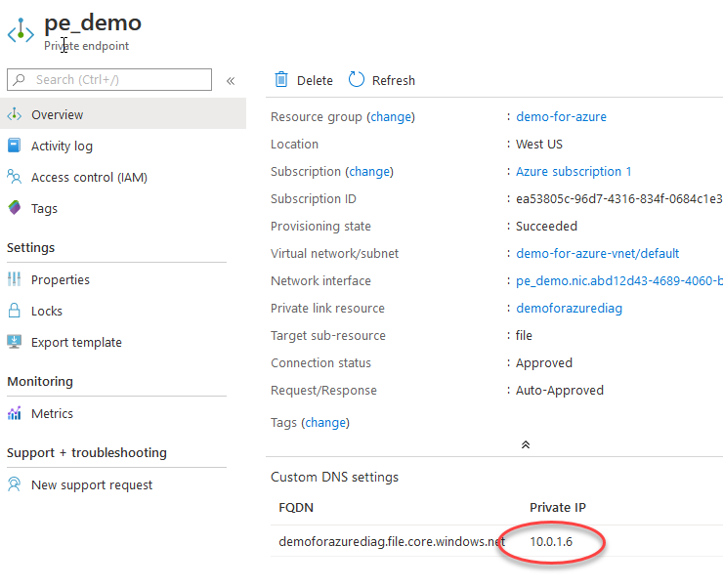The width and height of the screenshot is (723, 588).
Task: Open the demo-for-azure resource group link
Action: (561, 116)
